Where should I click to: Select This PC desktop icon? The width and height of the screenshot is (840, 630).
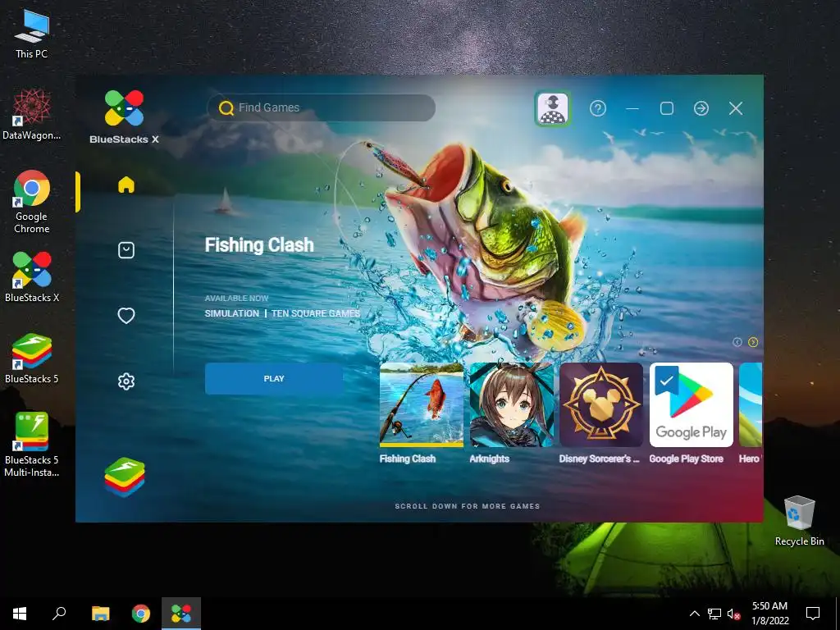point(32,34)
